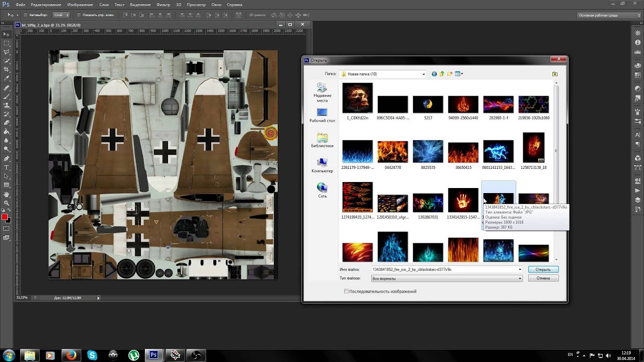Expand the Тип файлов format dropdown
This screenshot has width=644, height=362.
point(520,278)
